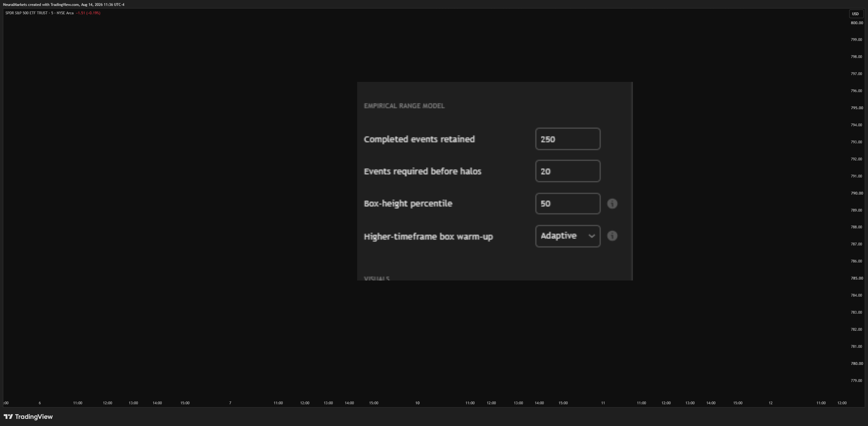The image size is (868, 426).
Task: Click the Higher-timeframe box warm-up label
Action: point(428,236)
